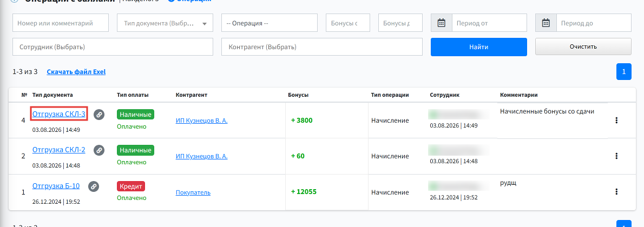
Task: Click the blue Найти button
Action: 479,47
